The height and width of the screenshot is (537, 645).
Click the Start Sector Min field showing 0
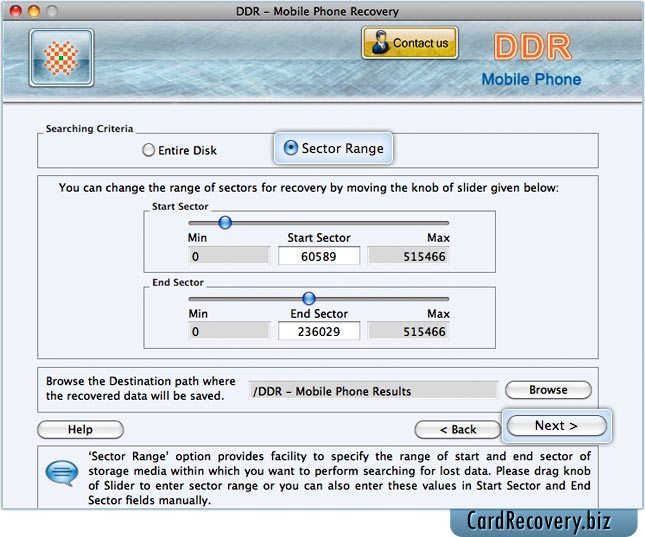229,256
